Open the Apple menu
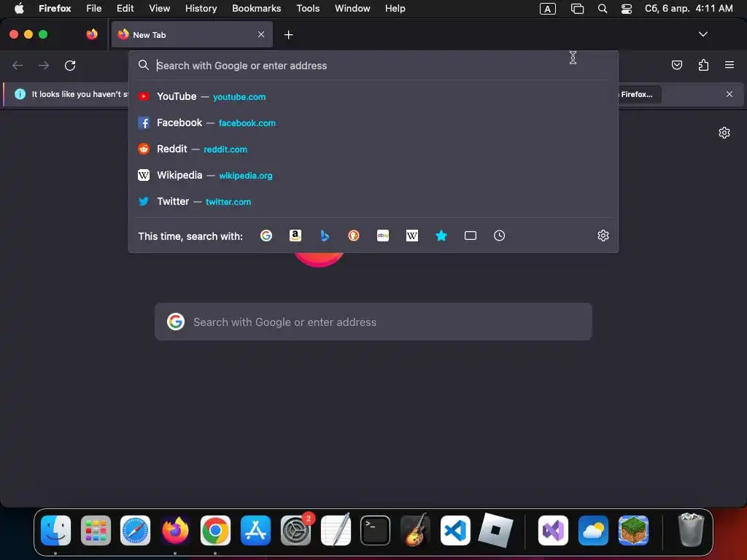 (19, 9)
